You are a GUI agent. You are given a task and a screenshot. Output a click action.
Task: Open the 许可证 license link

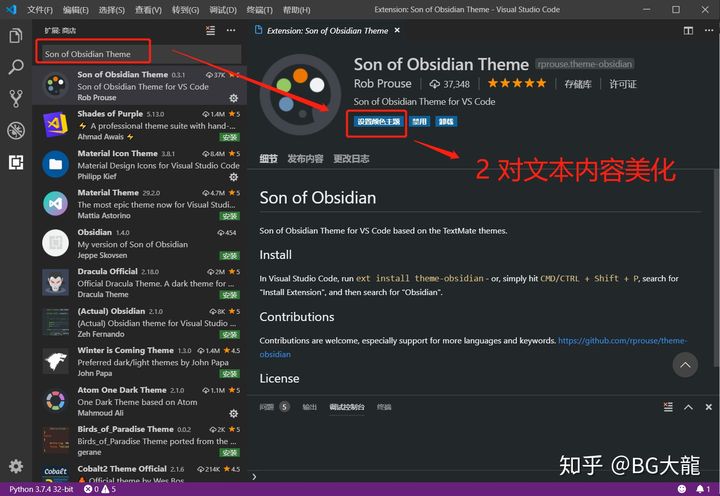point(623,84)
